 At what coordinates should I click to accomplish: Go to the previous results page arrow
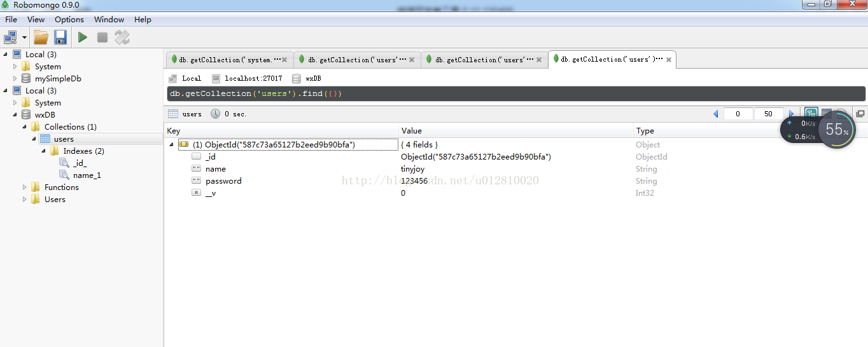coord(715,114)
